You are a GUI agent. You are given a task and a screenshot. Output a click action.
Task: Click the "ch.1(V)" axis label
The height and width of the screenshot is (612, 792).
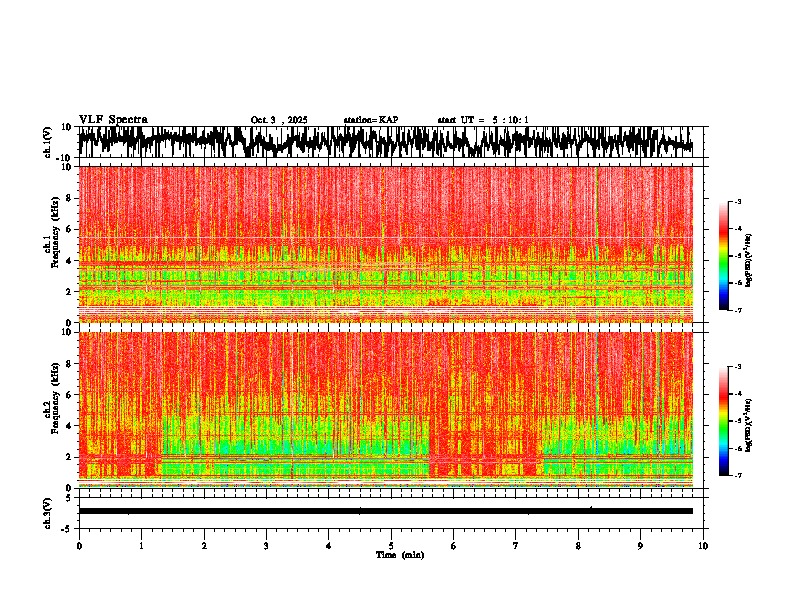point(48,142)
